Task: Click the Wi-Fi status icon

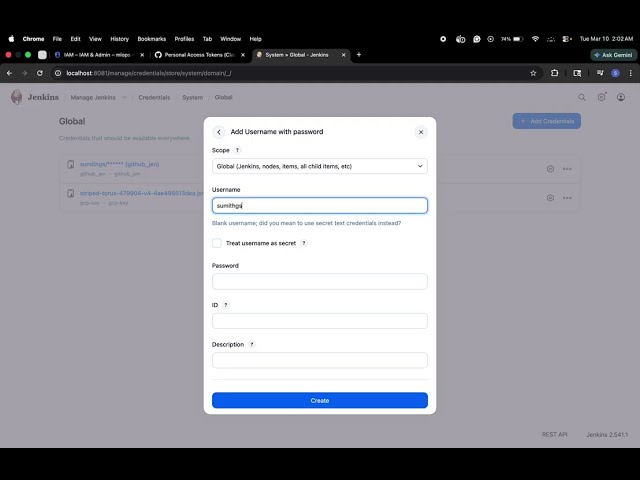Action: coord(535,39)
